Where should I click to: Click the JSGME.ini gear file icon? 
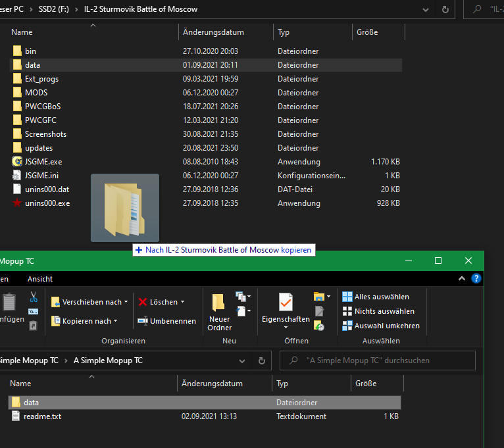tap(16, 175)
